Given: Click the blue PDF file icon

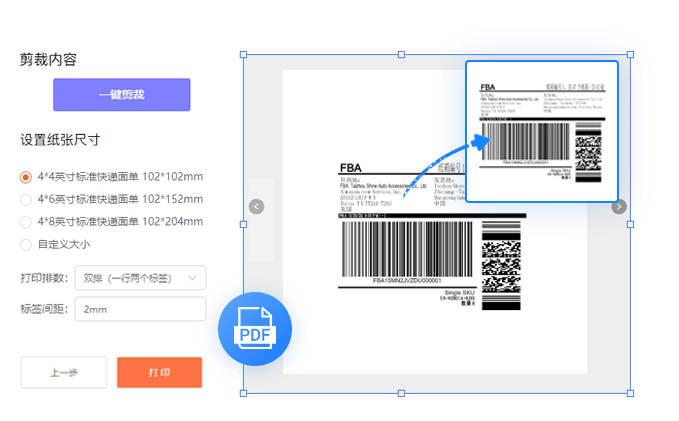Looking at the screenshot, I should tap(255, 329).
